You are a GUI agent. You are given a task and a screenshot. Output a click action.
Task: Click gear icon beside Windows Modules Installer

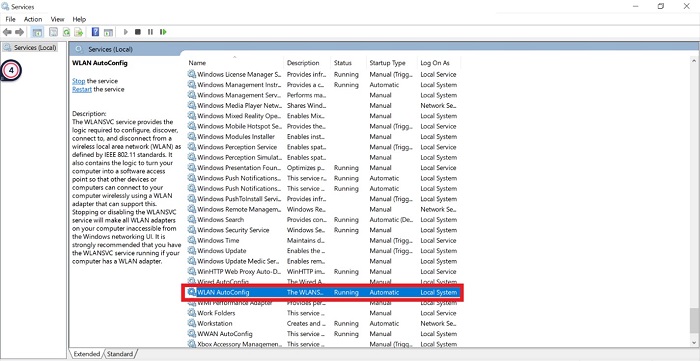coord(192,137)
